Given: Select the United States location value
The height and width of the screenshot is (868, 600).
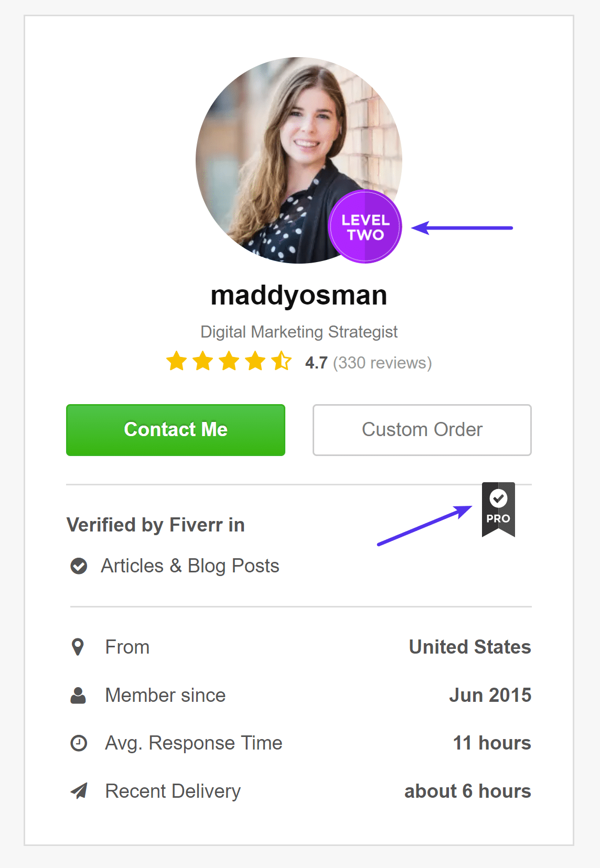Looking at the screenshot, I should click(469, 647).
